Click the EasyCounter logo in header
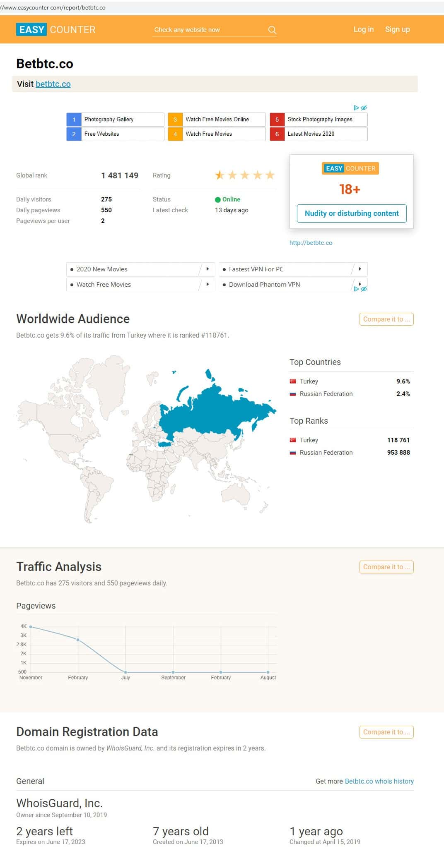Viewport: 444px width, 868px height. pyautogui.click(x=56, y=29)
